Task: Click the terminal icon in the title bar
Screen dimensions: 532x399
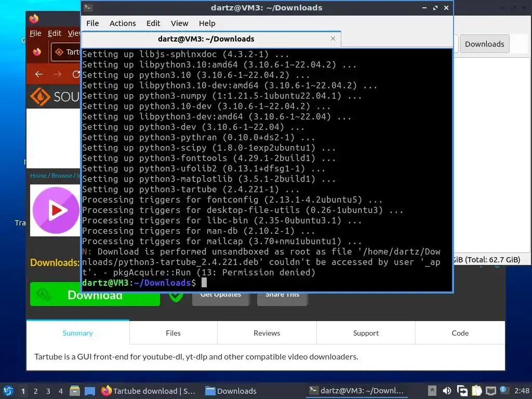Action: 88,7
